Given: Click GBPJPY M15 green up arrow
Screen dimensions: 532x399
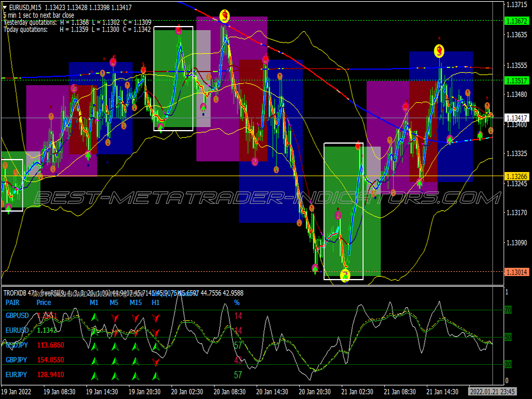Looking at the screenshot, I should click(135, 361).
